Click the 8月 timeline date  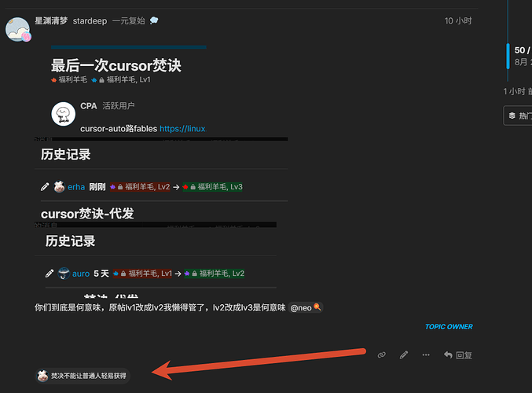(523, 62)
